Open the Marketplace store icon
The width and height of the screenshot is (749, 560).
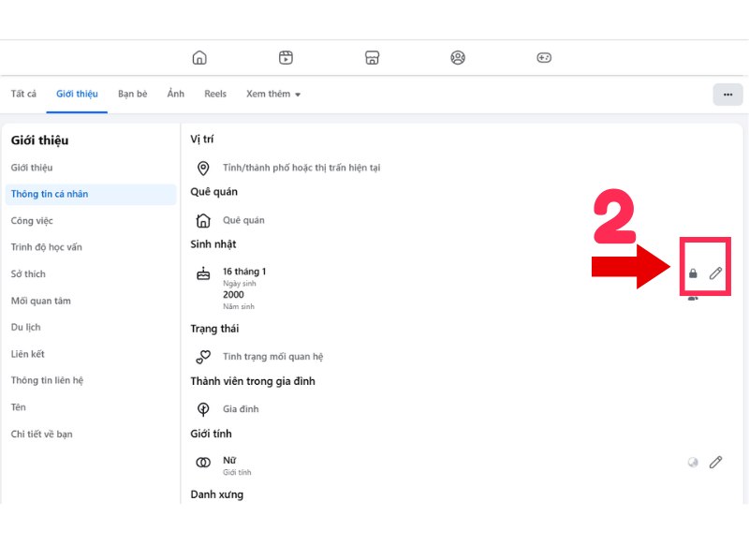(x=372, y=58)
